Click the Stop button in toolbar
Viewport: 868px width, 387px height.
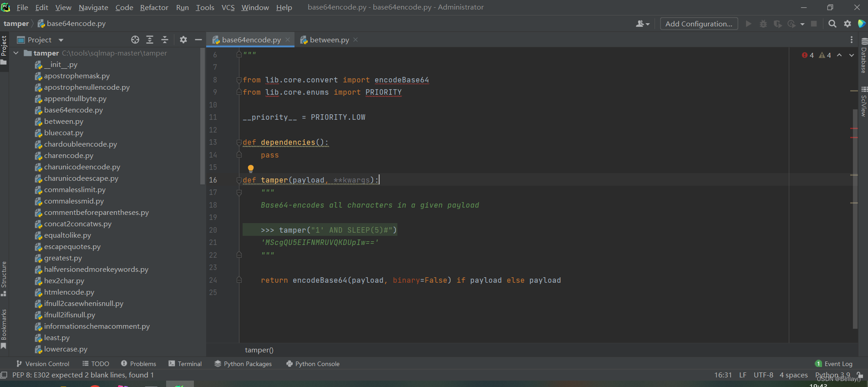(x=814, y=24)
